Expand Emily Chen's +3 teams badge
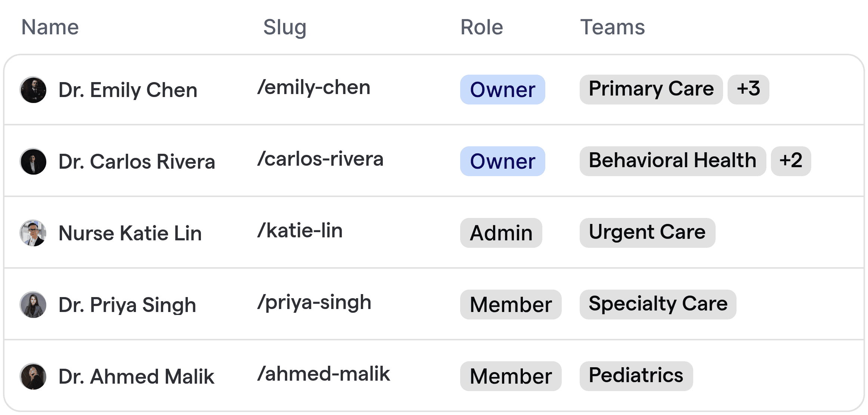This screenshot has width=868, height=415. (x=748, y=90)
